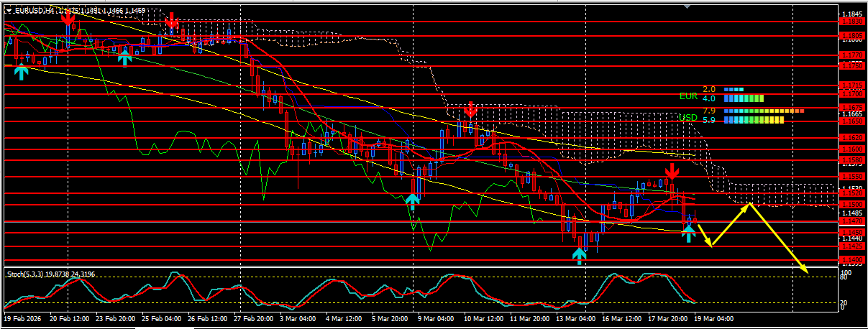The image size is (868, 329).
Task: Click the 20 level on the Stochastic scale
Action: point(845,302)
